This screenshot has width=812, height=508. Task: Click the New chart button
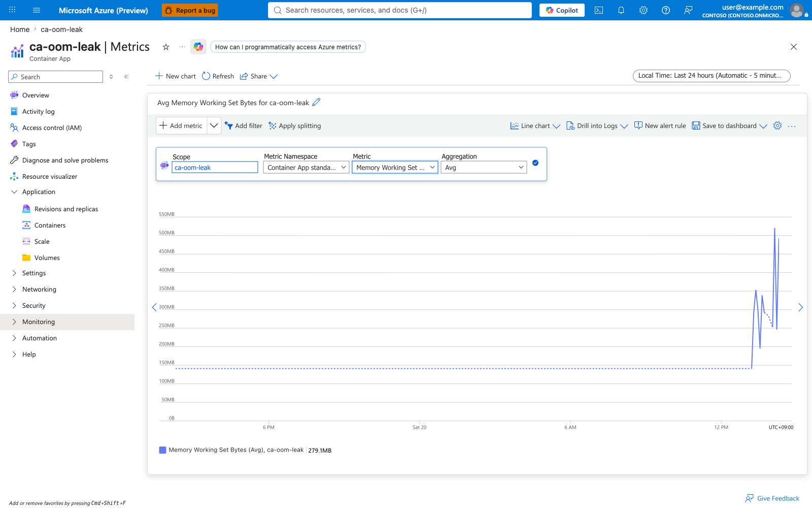(176, 76)
